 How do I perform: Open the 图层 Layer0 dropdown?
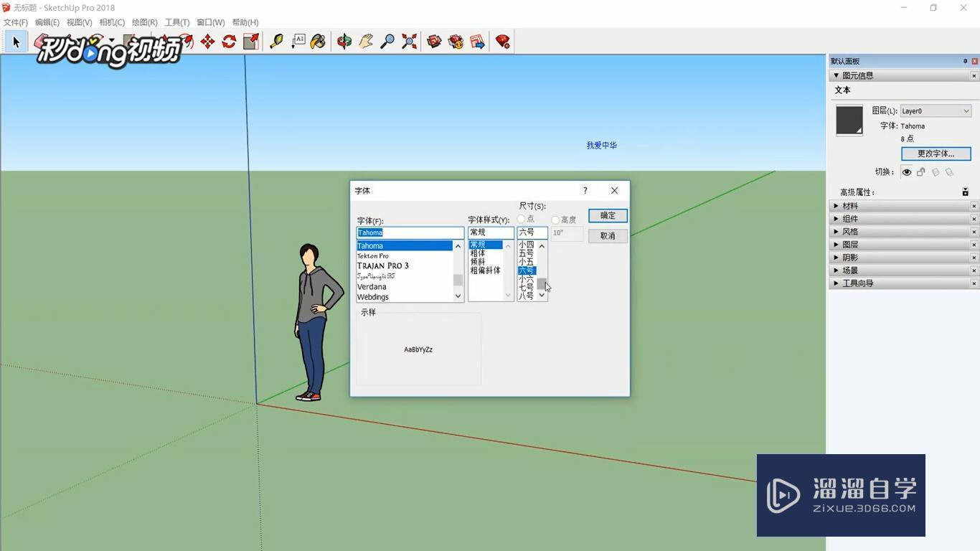(x=936, y=111)
